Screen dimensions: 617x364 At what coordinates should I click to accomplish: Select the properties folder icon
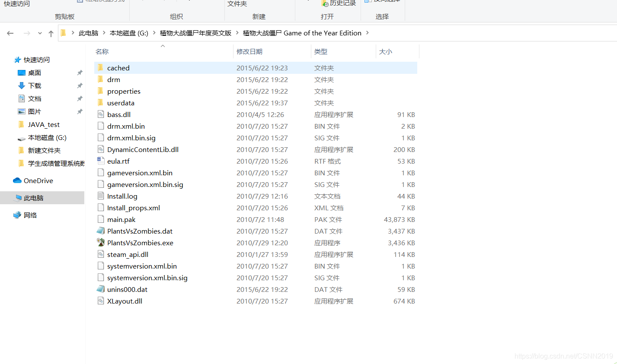pos(100,91)
